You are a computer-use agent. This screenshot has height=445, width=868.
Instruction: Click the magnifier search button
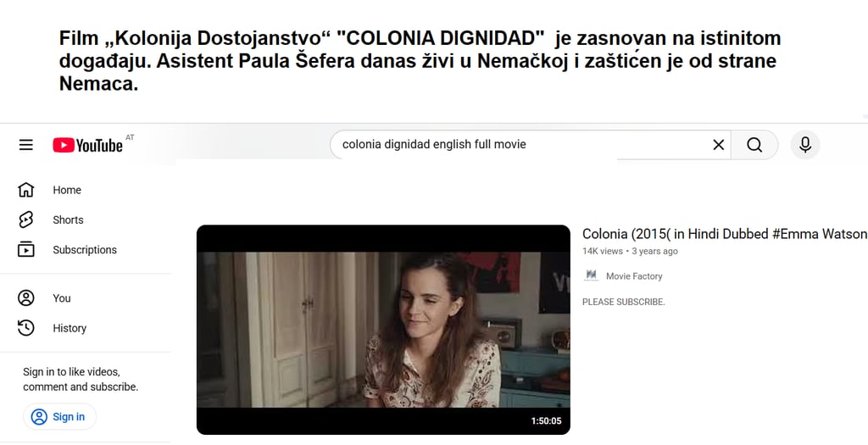click(x=754, y=145)
